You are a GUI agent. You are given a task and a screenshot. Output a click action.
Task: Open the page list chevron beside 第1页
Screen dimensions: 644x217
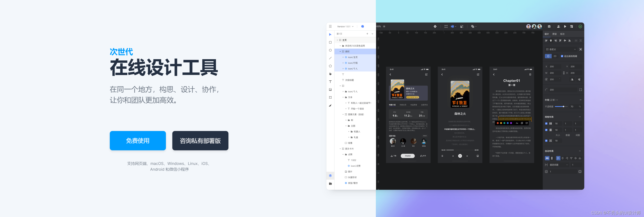click(372, 34)
